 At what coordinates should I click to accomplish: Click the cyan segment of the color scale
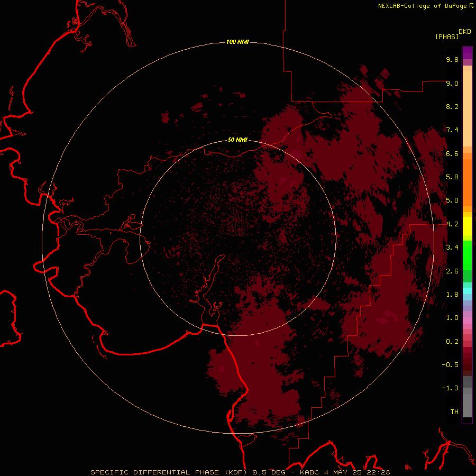tap(467, 290)
